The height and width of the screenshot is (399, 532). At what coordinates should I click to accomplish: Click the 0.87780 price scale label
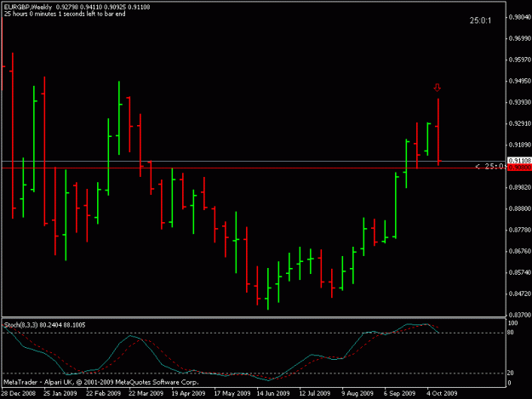(519, 230)
